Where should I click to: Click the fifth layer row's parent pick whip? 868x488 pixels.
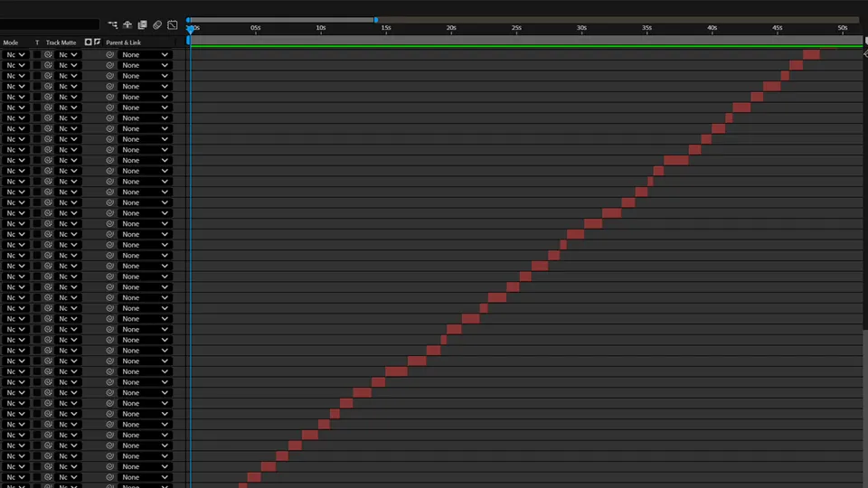coord(109,97)
